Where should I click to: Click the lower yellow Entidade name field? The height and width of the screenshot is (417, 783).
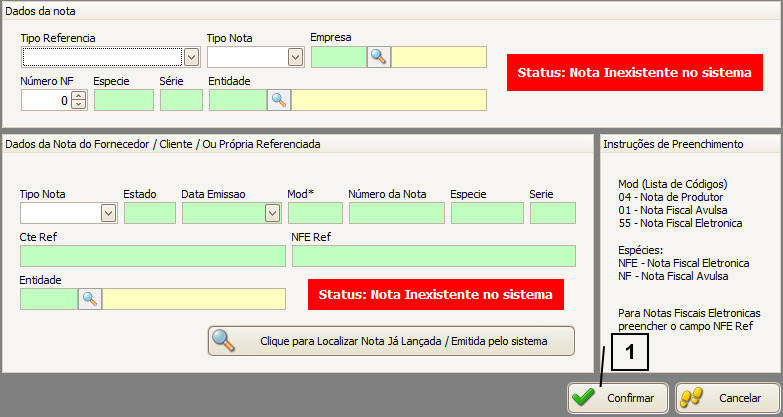click(x=194, y=299)
